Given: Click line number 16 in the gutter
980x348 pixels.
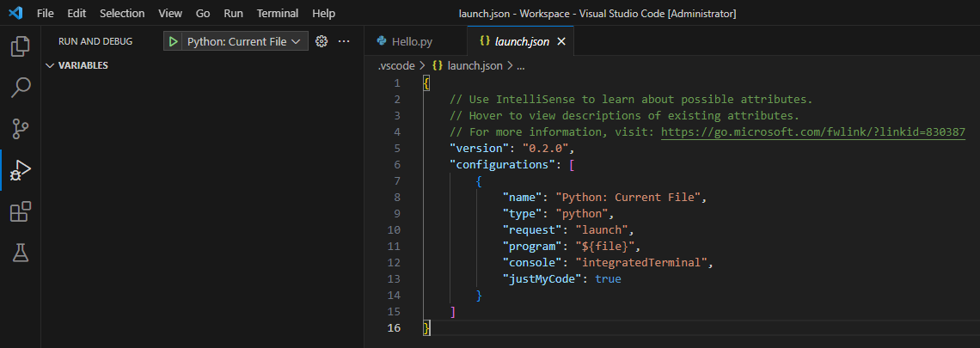Looking at the screenshot, I should coord(394,327).
